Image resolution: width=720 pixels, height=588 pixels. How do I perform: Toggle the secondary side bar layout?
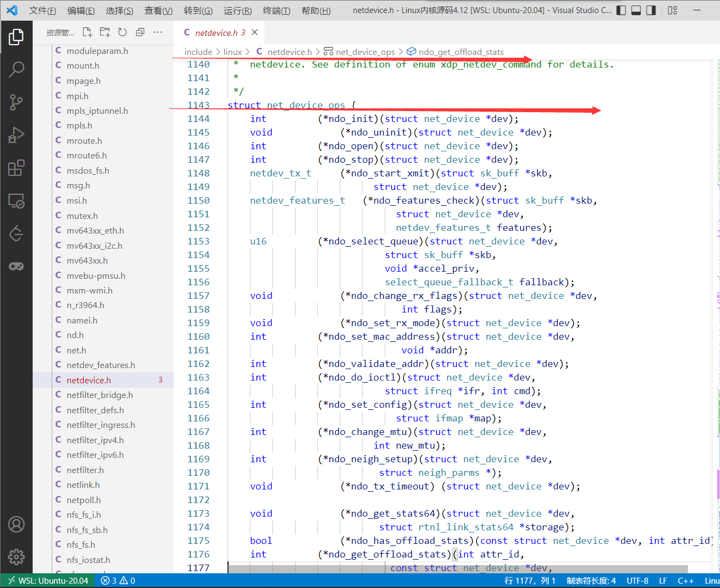[x=651, y=10]
